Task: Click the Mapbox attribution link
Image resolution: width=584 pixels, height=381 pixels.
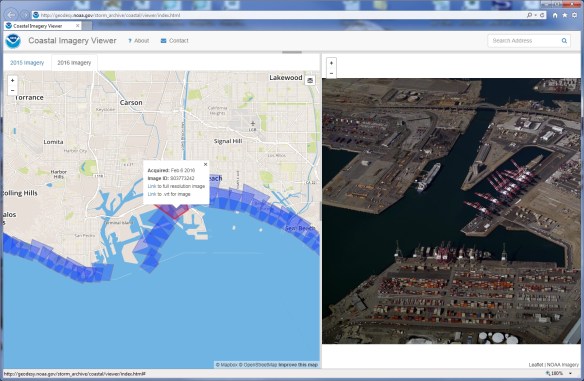Action: tap(226, 365)
